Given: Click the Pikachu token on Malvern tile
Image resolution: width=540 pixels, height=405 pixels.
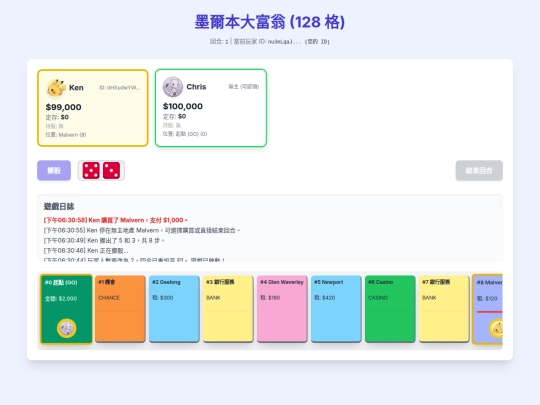Looking at the screenshot, I should tap(496, 328).
